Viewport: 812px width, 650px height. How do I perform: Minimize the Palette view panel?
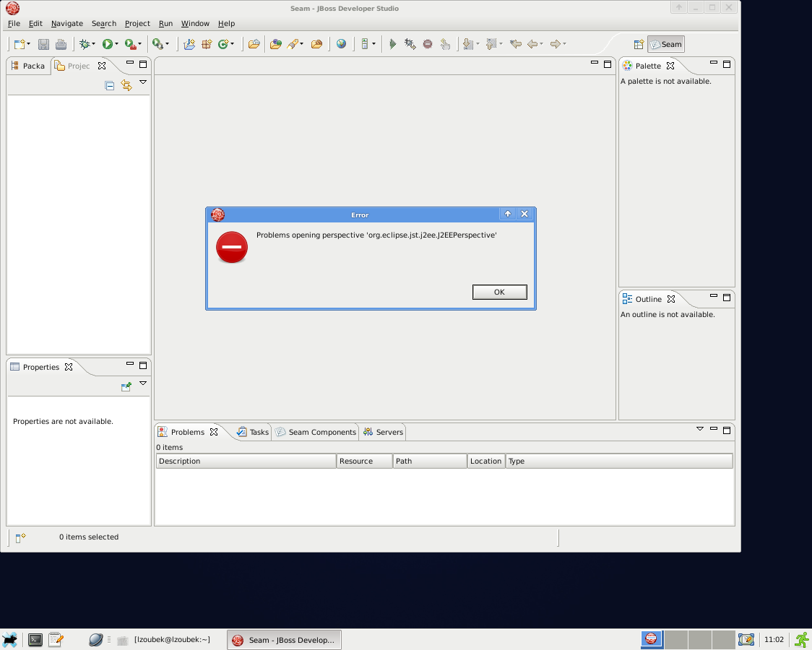pyautogui.click(x=713, y=63)
